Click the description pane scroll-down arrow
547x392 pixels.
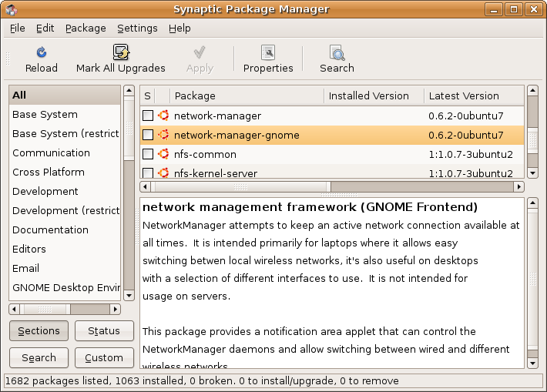532,363
